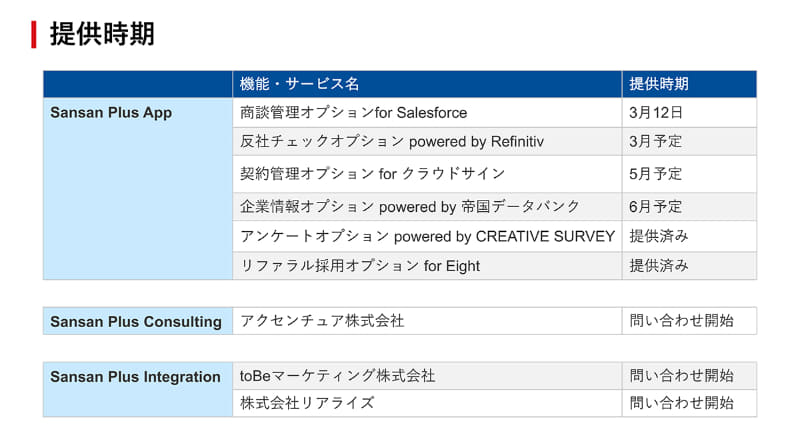Select 契約管理オプション for クラウドサイン row
Screen dimensions: 800x437
tap(373, 174)
